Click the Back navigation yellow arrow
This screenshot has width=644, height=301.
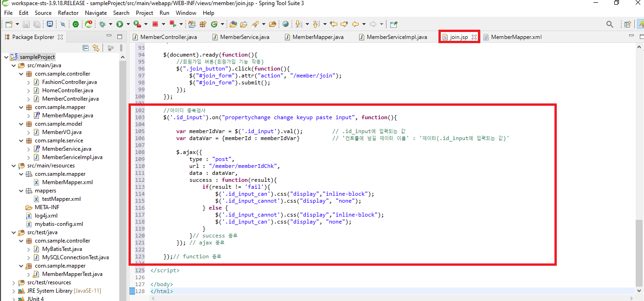pos(355,24)
